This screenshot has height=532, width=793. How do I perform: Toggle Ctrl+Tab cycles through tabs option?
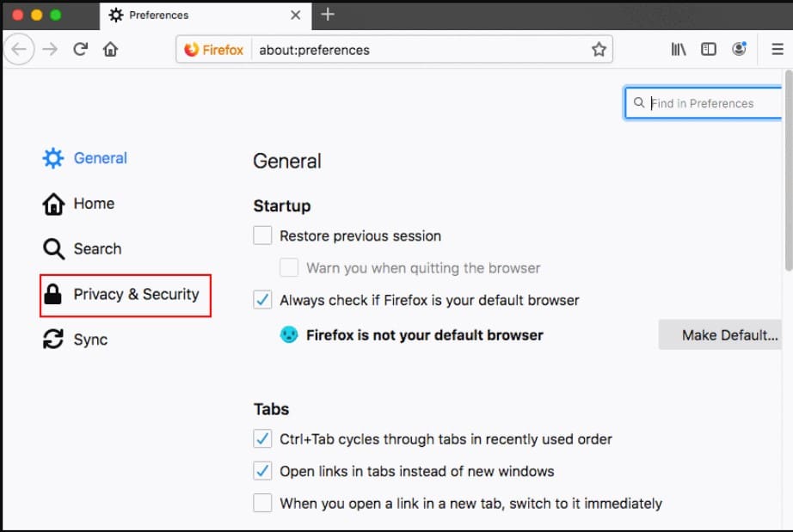(x=261, y=438)
